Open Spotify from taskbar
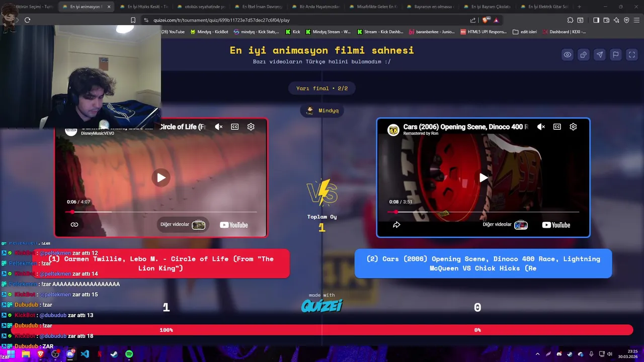Image resolution: width=644 pixels, height=362 pixels. [x=129, y=354]
